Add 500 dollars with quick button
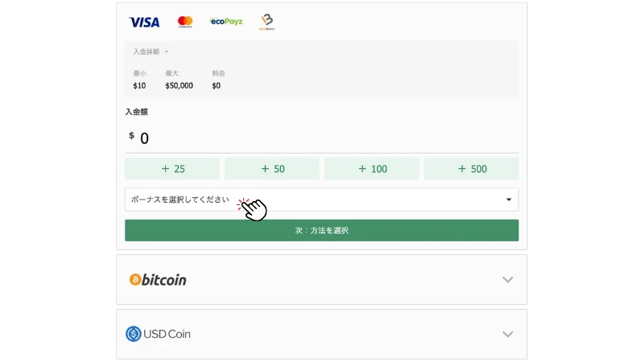The height and width of the screenshot is (362, 644). (471, 169)
